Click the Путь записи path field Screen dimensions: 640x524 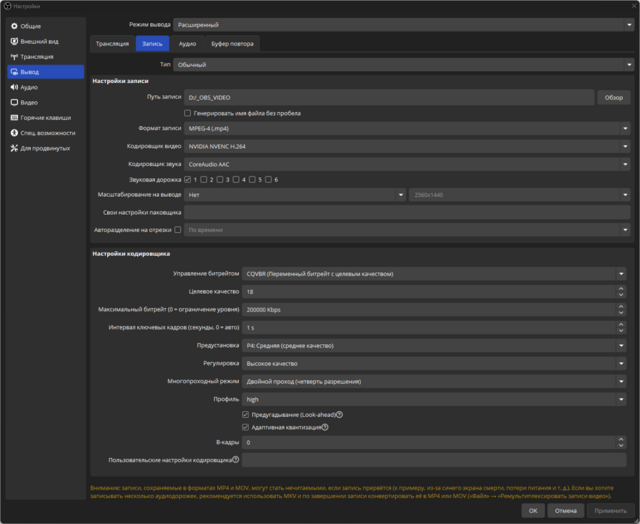pos(388,97)
